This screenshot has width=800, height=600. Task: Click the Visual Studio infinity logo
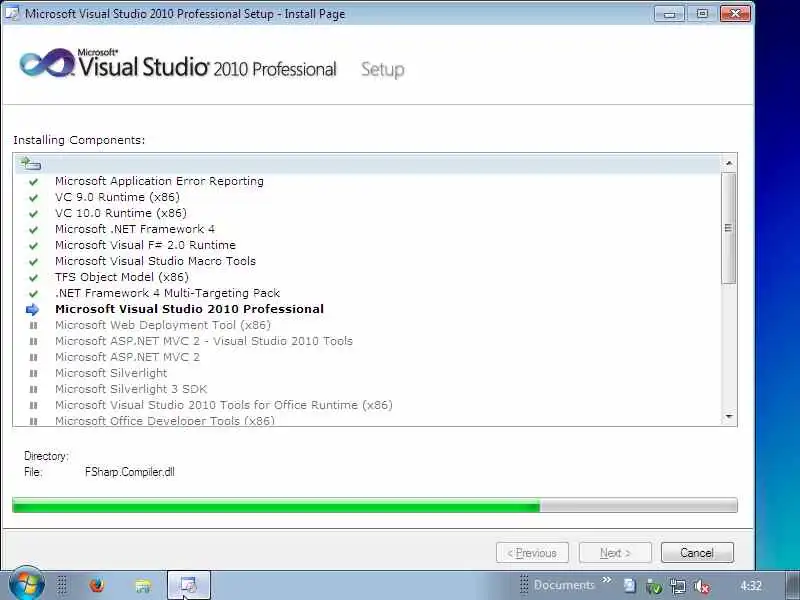tap(46, 64)
